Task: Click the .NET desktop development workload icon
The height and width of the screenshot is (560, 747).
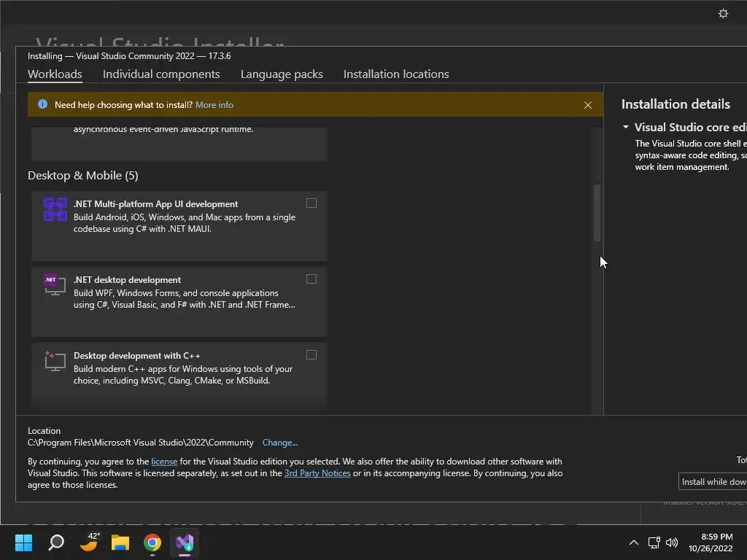Action: click(x=55, y=285)
